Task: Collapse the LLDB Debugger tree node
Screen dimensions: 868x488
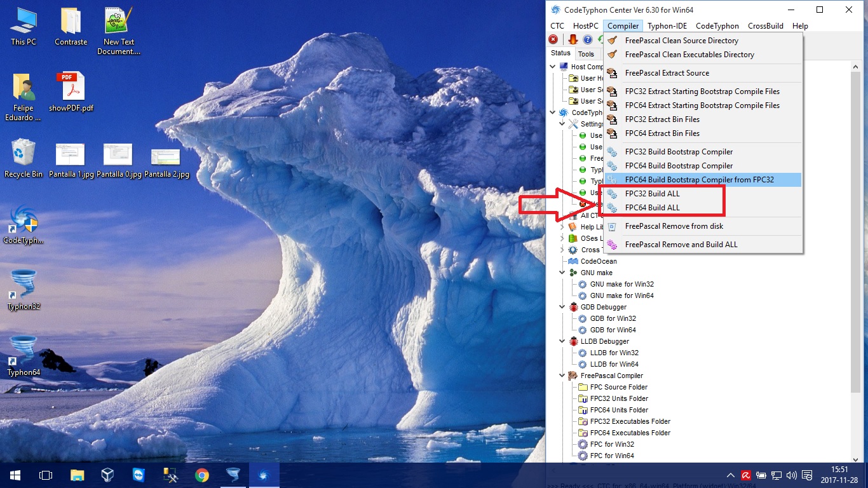Action: click(x=562, y=341)
